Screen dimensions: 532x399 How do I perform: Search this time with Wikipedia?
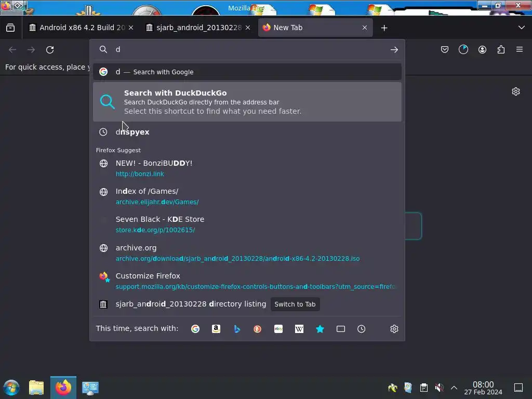tap(299, 329)
